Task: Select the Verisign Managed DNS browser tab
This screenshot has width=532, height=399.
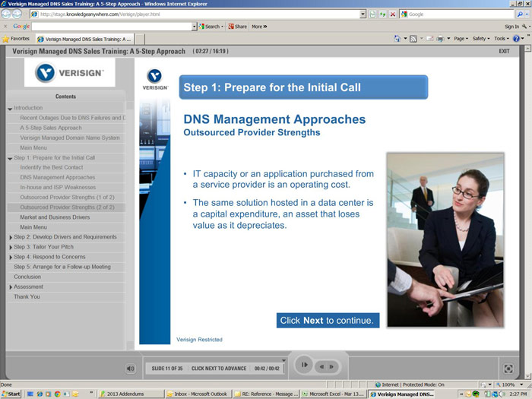Action: (x=87, y=38)
